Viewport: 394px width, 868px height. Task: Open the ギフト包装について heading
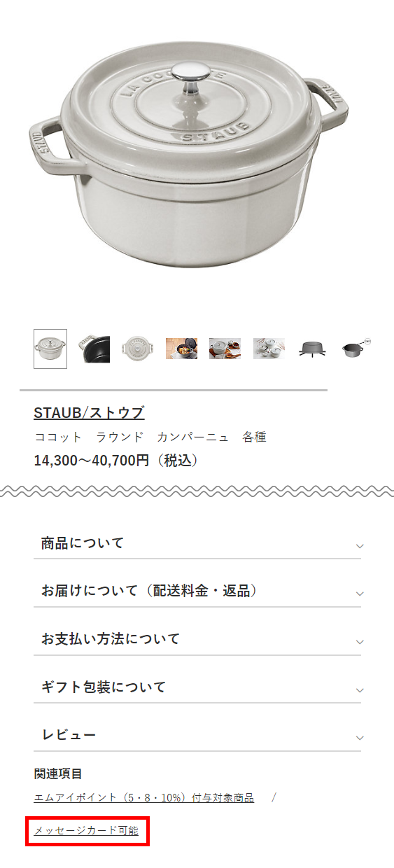coord(104,687)
